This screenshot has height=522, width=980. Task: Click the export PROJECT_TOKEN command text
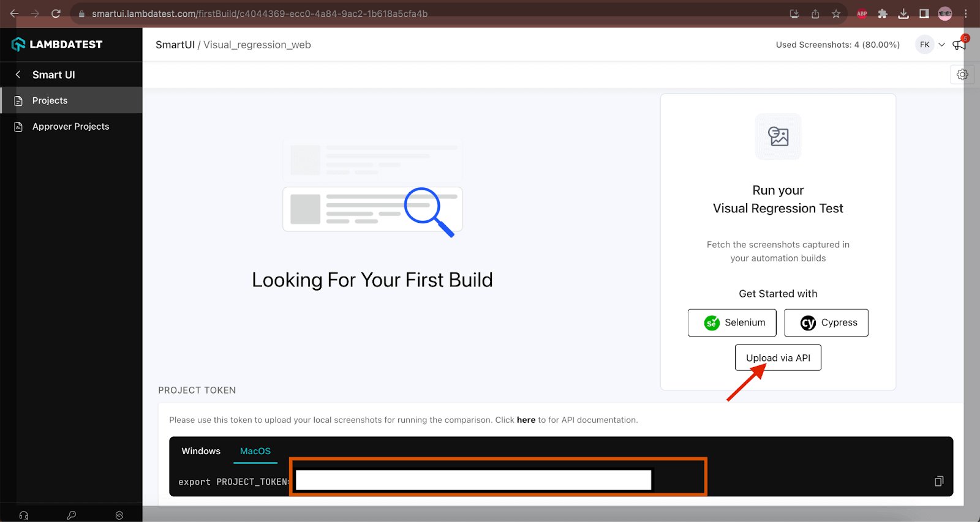pyautogui.click(x=234, y=482)
